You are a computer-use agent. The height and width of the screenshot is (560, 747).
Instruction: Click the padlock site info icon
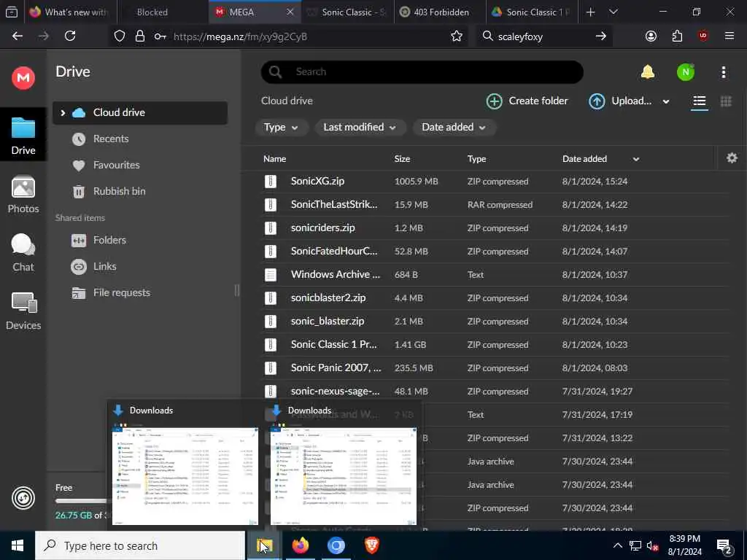(x=139, y=36)
